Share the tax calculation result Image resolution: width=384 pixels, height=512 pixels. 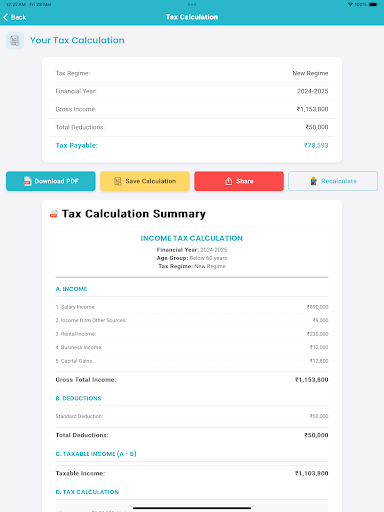[239, 181]
